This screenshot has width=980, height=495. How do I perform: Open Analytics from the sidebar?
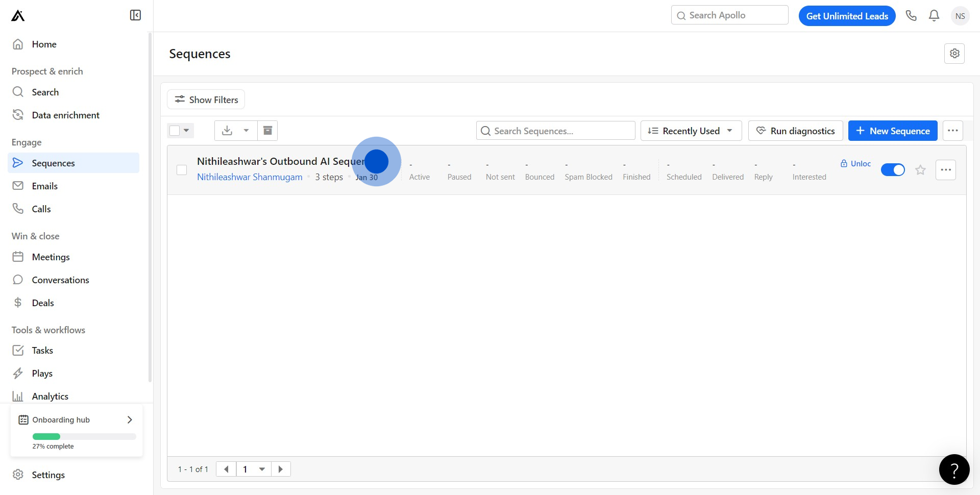(50, 396)
